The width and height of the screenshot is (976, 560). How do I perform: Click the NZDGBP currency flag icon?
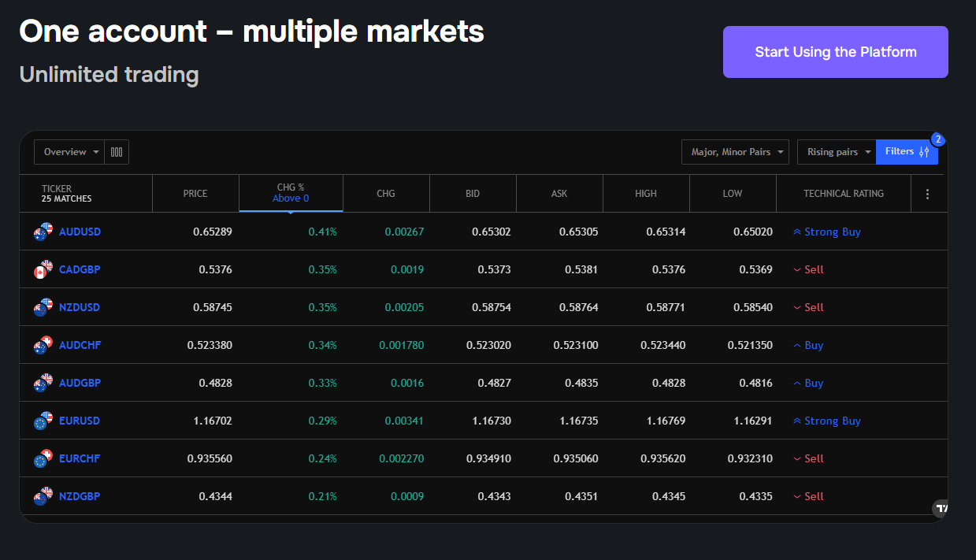click(43, 496)
